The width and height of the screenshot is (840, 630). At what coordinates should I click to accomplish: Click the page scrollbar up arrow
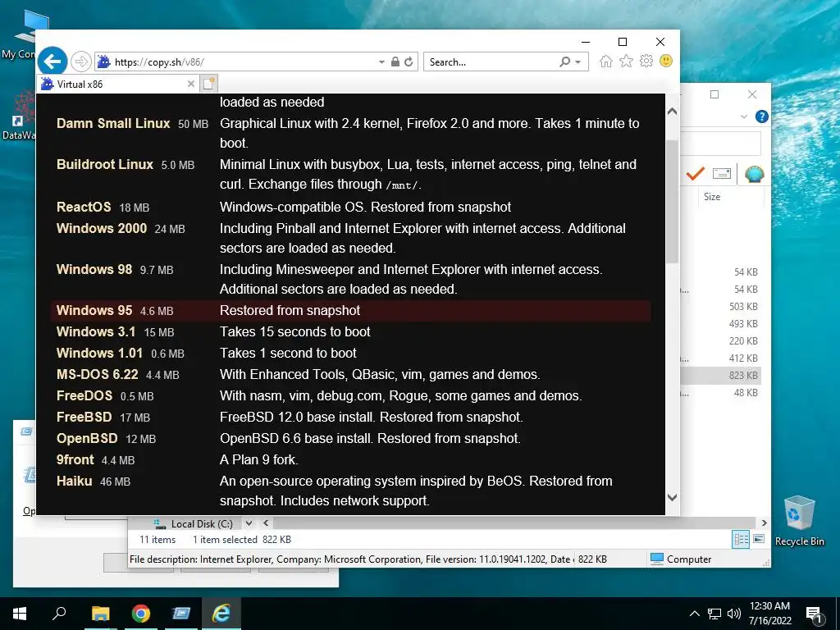673,112
